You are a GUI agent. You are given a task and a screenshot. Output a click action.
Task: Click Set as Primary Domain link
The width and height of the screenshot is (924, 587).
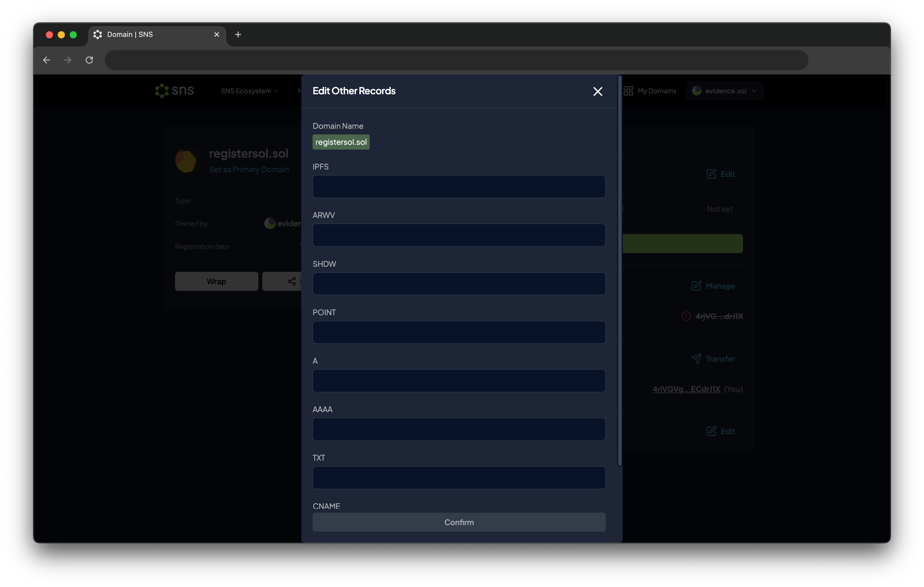pyautogui.click(x=249, y=169)
